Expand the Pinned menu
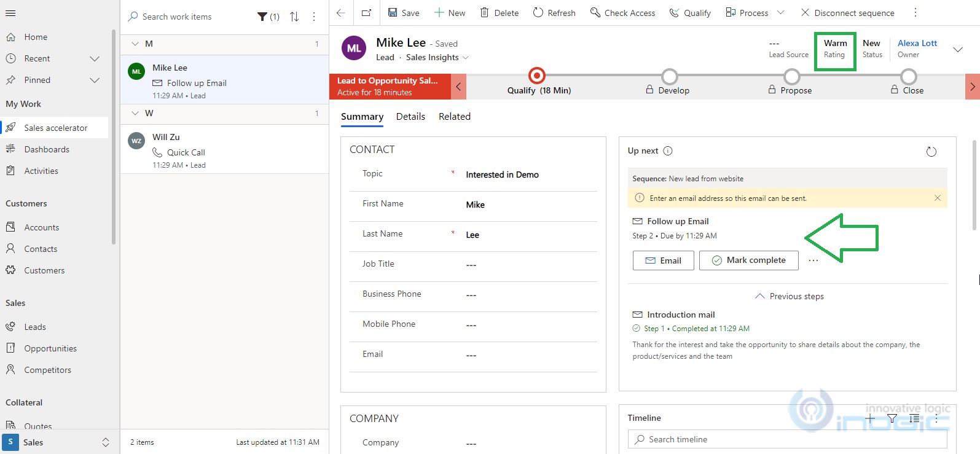980x454 pixels. point(95,80)
